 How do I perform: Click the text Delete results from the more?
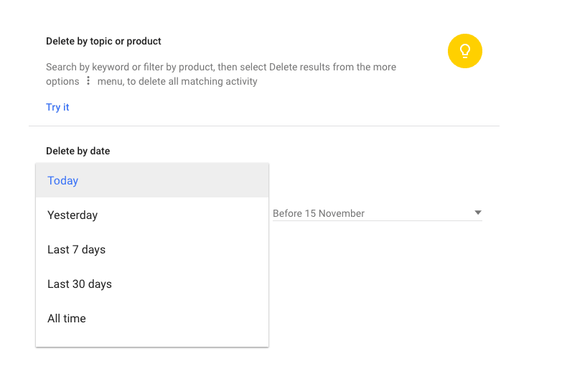click(332, 67)
